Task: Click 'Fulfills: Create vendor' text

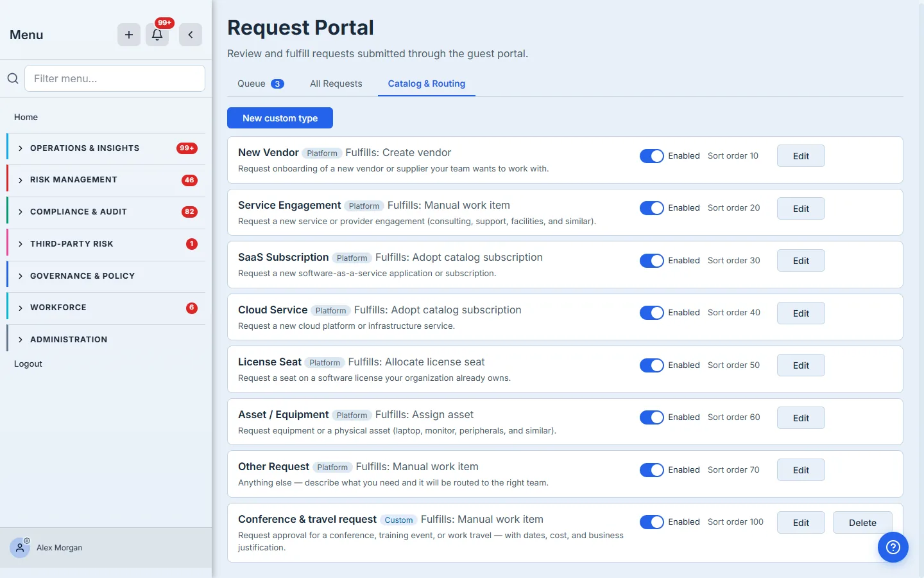Action: click(398, 153)
